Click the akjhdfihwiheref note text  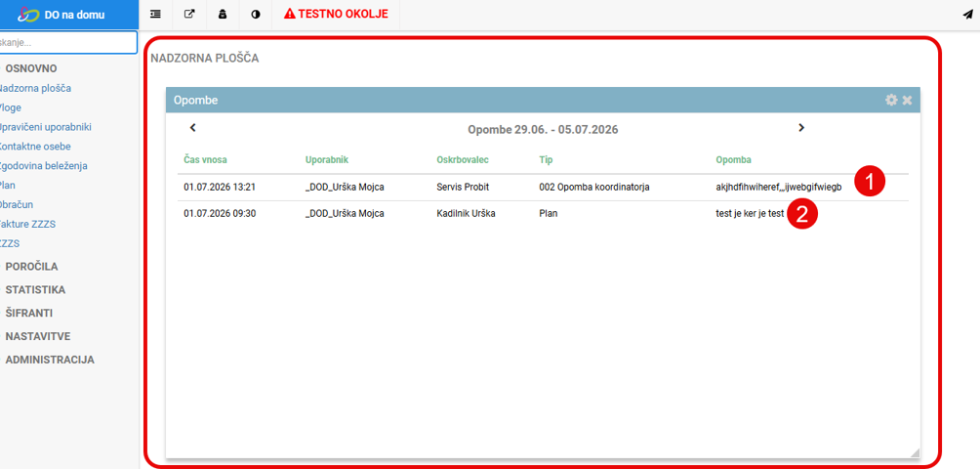pos(779,187)
